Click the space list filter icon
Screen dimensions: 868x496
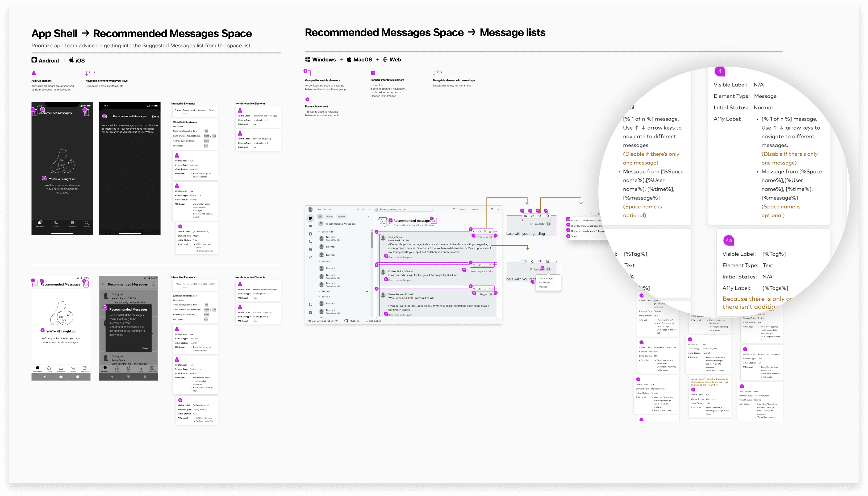click(x=368, y=217)
